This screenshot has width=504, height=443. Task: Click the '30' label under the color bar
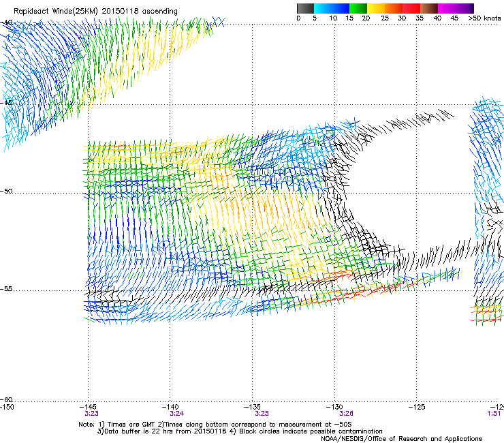[402, 18]
